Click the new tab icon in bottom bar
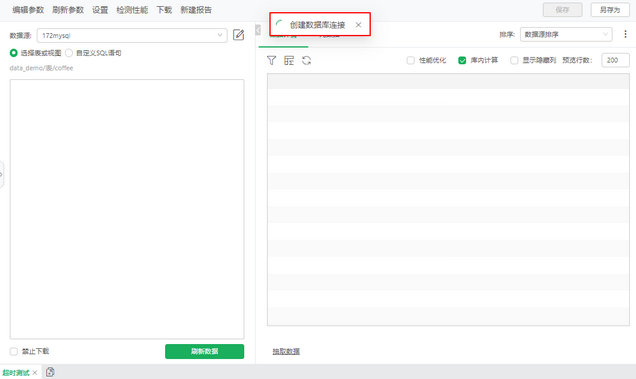This screenshot has height=379, width=636. coord(50,372)
